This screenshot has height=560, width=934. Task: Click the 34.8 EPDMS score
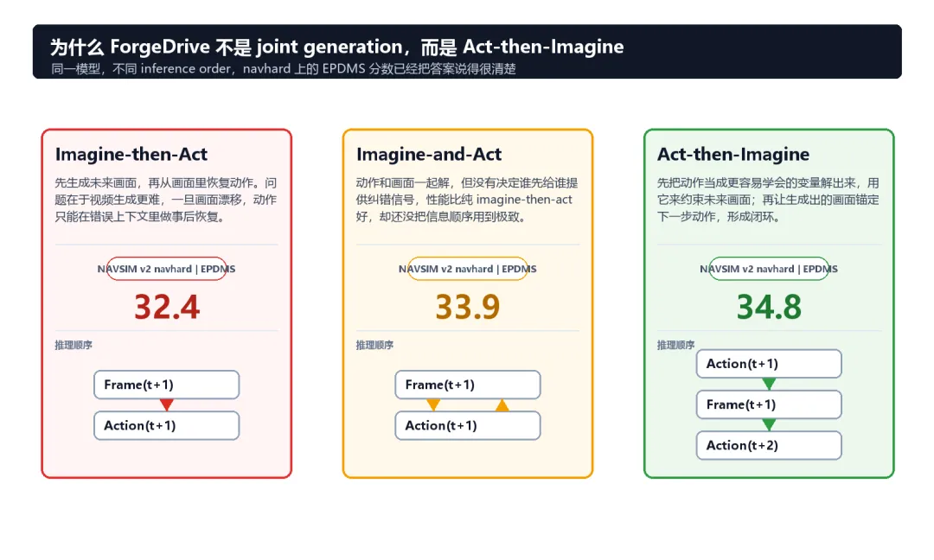pyautogui.click(x=769, y=307)
